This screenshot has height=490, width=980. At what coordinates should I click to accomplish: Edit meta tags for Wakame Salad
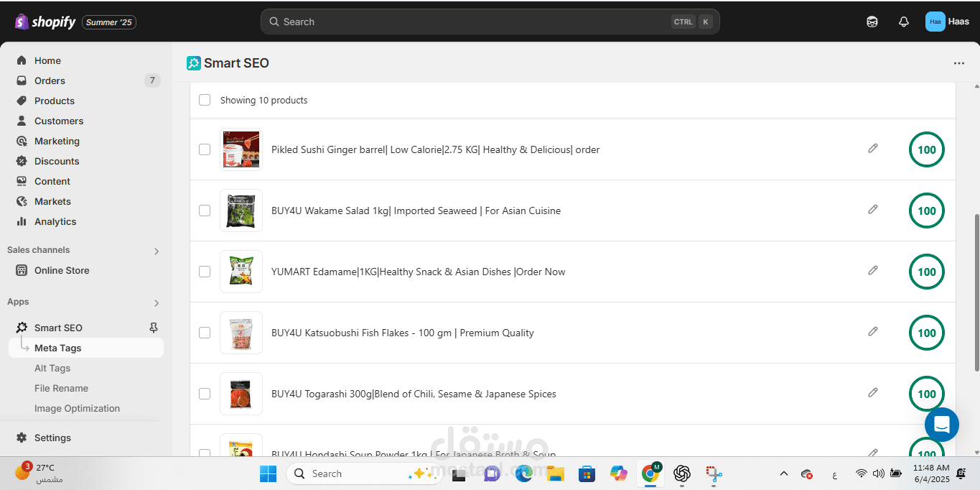(873, 209)
